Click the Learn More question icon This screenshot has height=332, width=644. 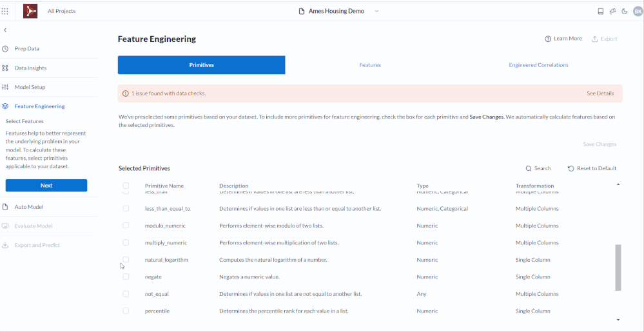[547, 39]
